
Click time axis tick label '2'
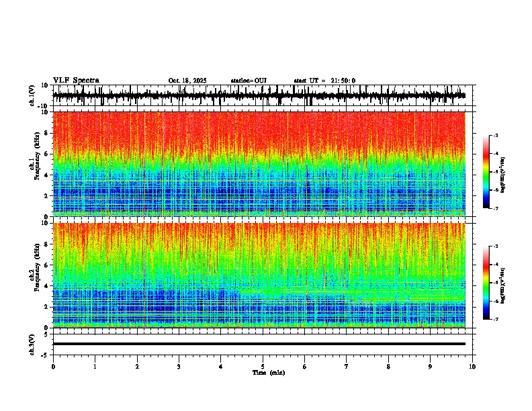[137, 367]
